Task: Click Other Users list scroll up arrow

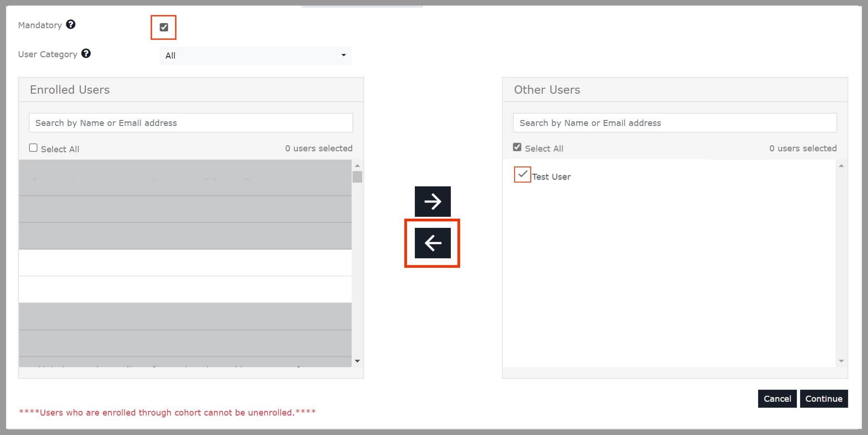Action: (x=841, y=166)
